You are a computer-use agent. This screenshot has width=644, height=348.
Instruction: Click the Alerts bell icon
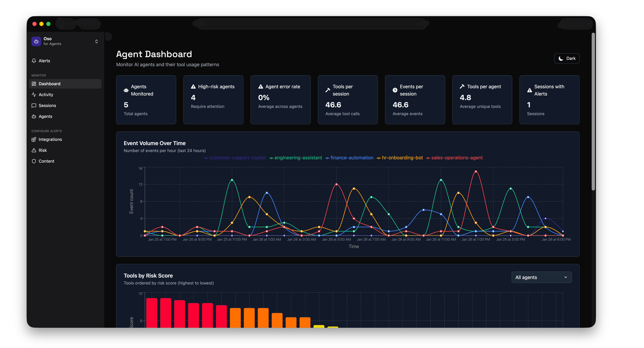[34, 61]
